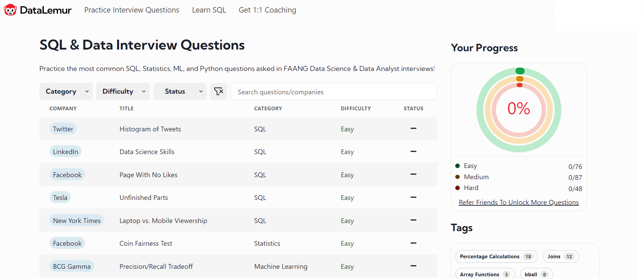Click the red Hard ring marker on progress chart

[x=520, y=85]
